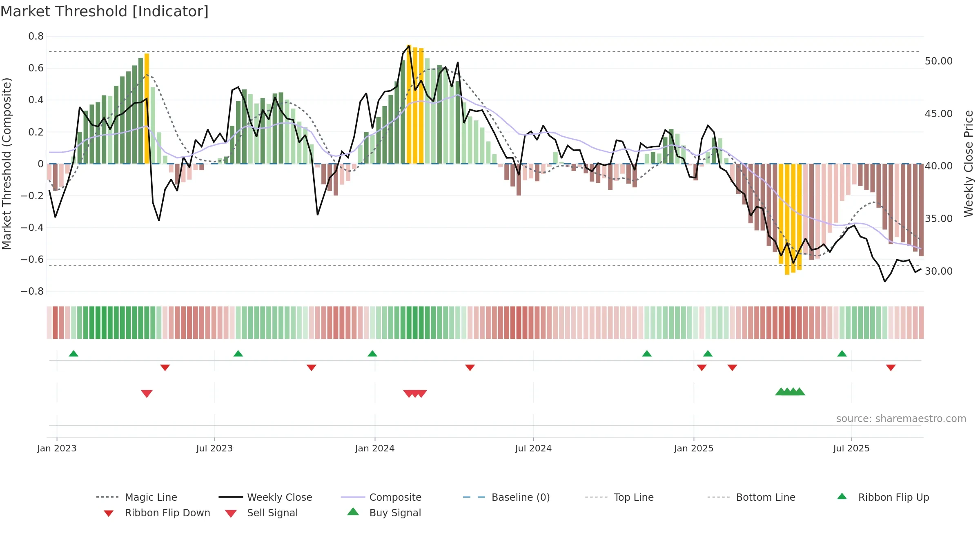
Task: Toggle the Magic Line legend entry
Action: tap(137, 497)
